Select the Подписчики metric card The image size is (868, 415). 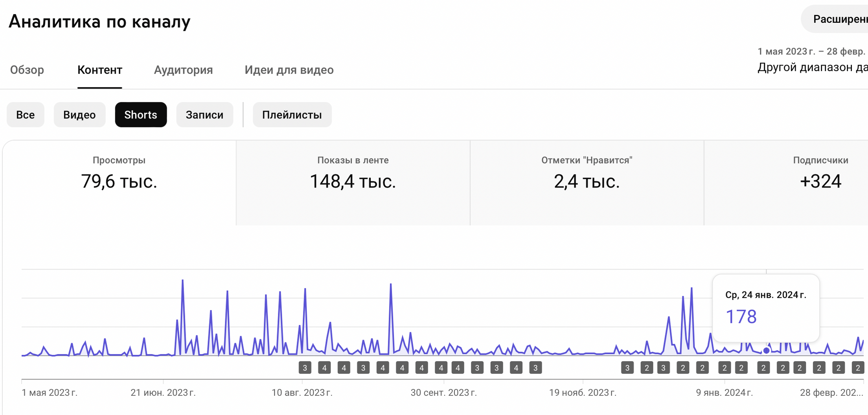[786, 183]
